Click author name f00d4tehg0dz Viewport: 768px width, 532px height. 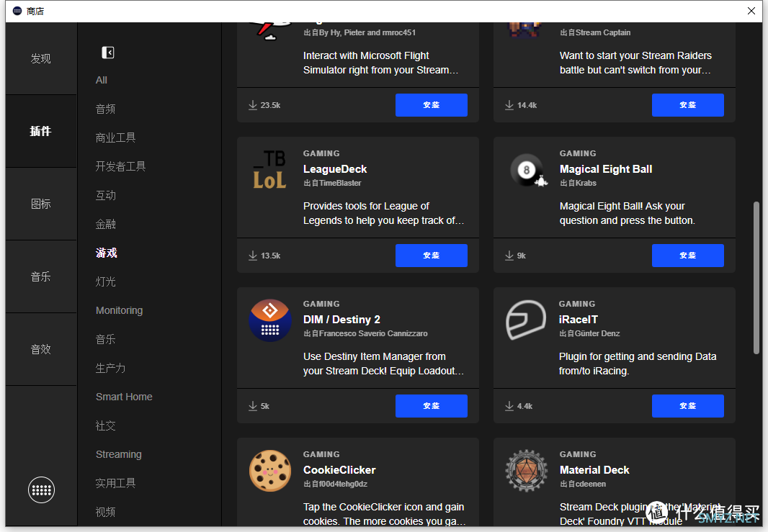343,484
